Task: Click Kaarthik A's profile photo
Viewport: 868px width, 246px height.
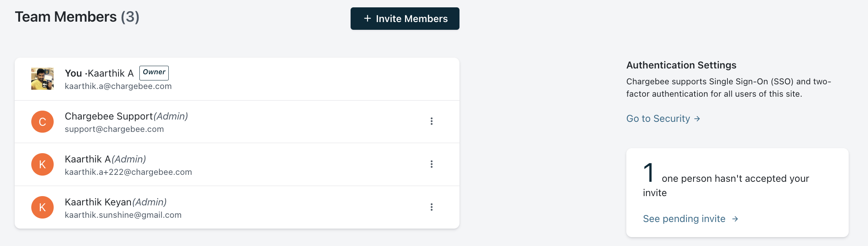Action: (42, 79)
